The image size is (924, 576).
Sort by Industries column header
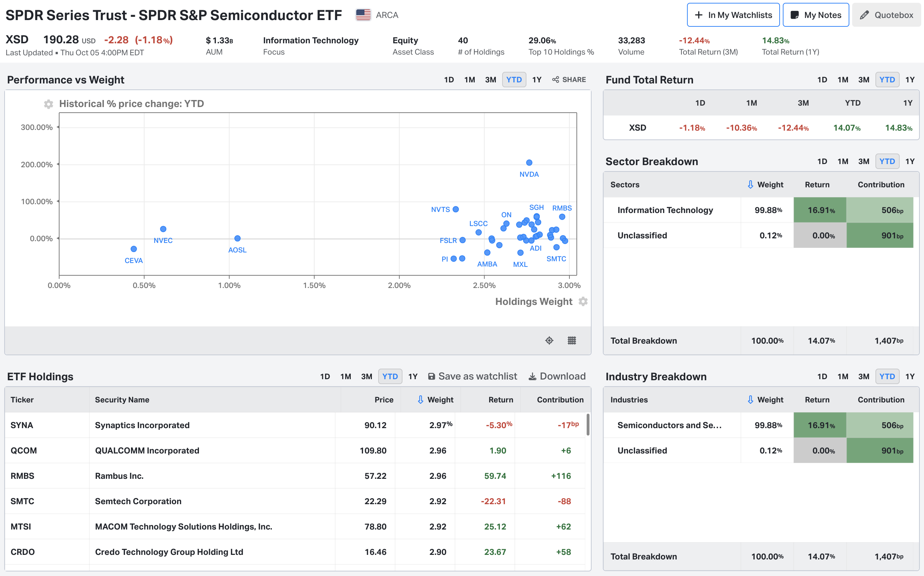tap(629, 400)
